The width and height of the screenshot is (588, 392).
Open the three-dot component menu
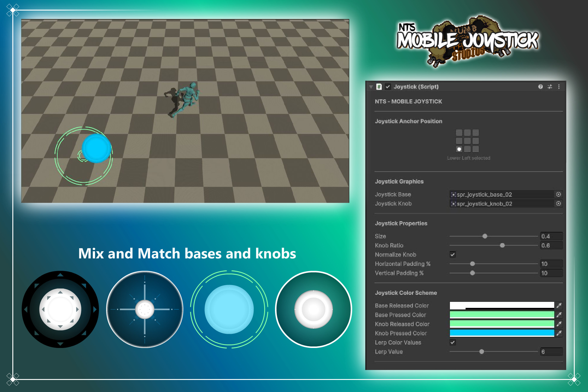pos(559,87)
